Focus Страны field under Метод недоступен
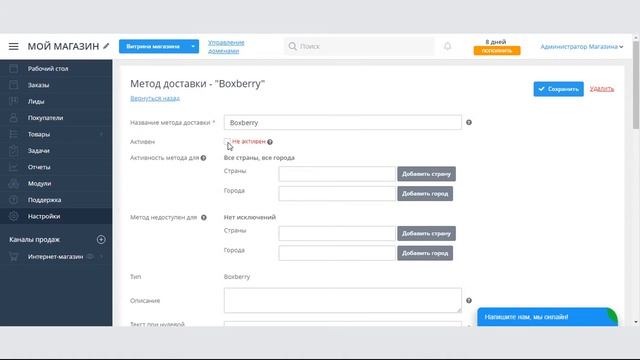 337,233
